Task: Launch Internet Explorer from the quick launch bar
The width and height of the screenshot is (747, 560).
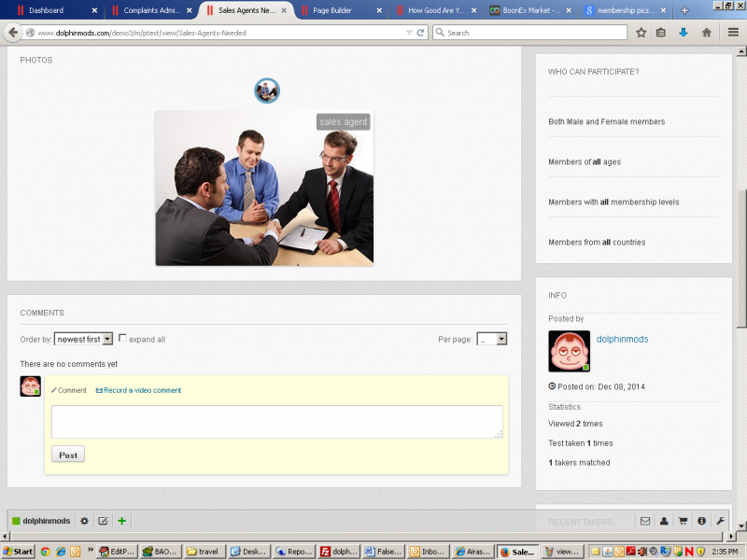Action: (x=61, y=552)
